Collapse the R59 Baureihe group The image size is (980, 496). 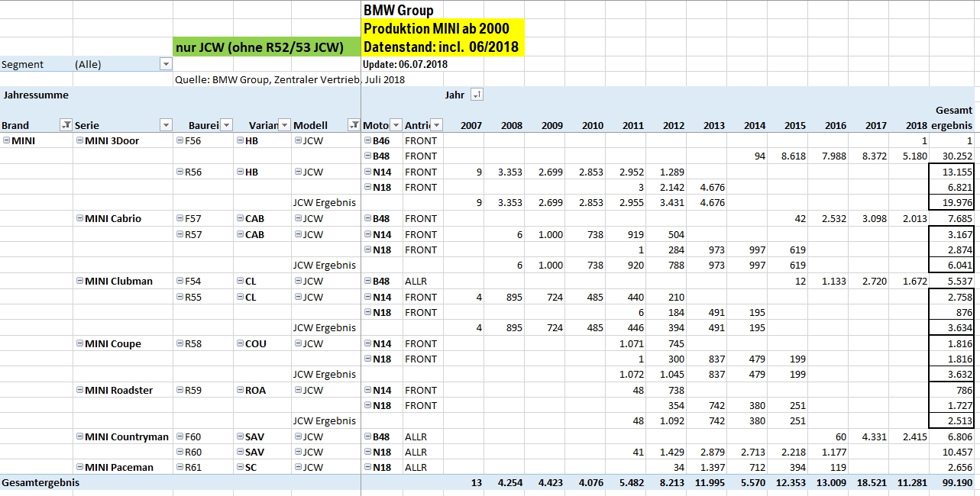click(x=180, y=390)
